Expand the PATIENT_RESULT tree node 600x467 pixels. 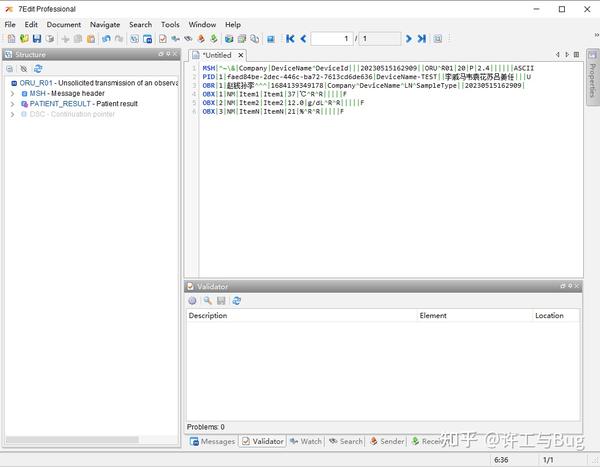pos(13,104)
